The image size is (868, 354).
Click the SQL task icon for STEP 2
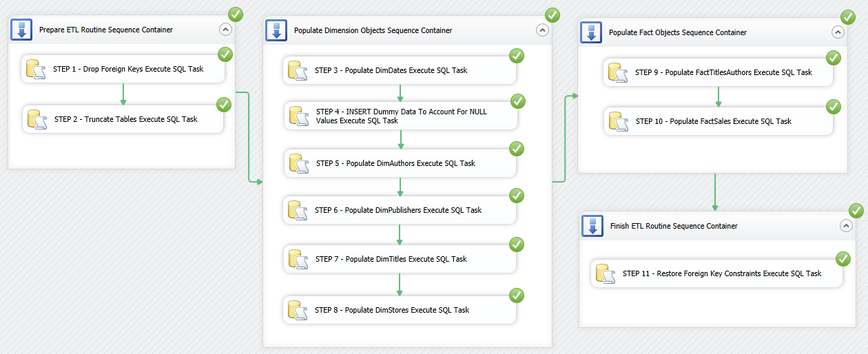click(37, 120)
